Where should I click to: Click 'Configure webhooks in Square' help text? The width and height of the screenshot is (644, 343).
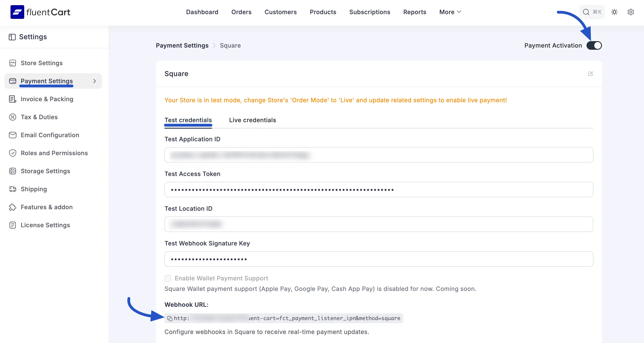coord(267,332)
